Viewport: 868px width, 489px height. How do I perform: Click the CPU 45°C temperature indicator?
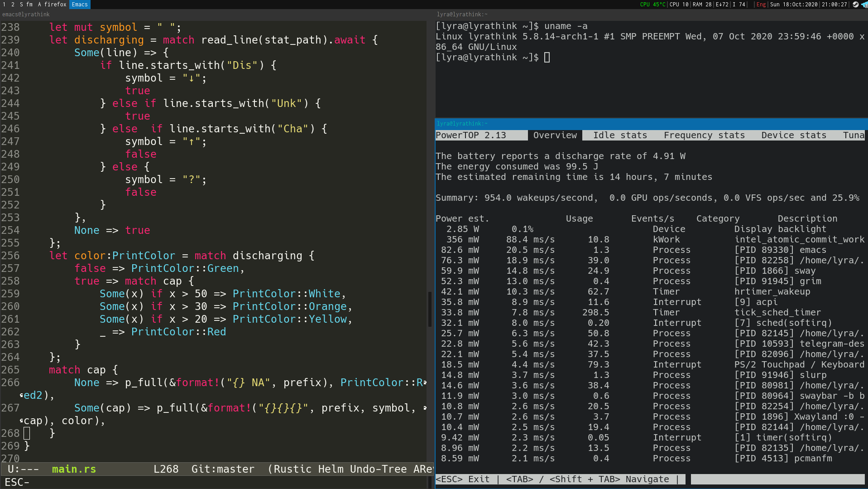click(x=652, y=4)
